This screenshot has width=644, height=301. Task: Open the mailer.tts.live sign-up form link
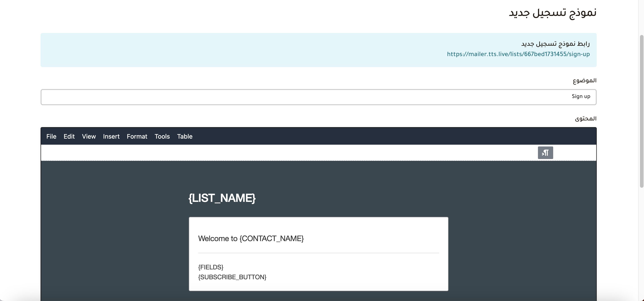pos(518,54)
